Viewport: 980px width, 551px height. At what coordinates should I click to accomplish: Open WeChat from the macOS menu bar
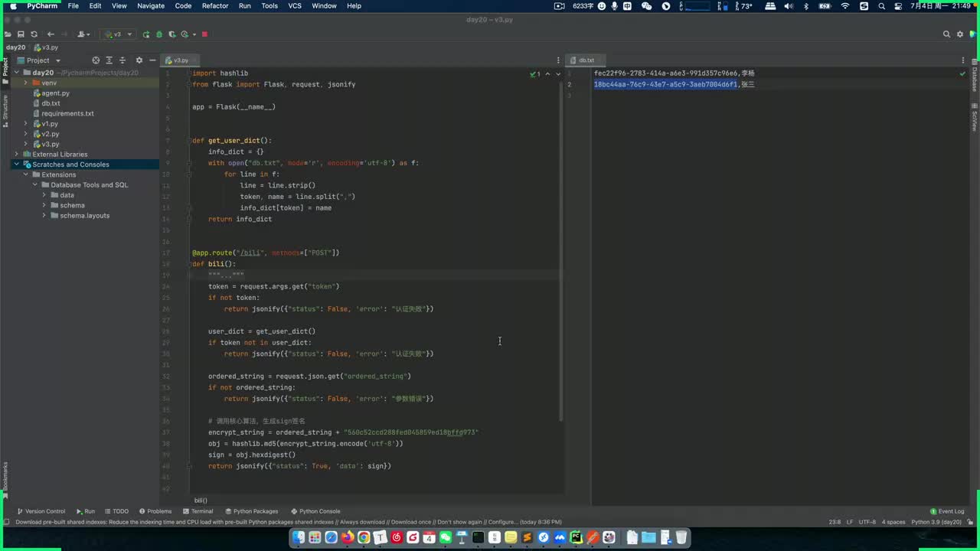(647, 6)
